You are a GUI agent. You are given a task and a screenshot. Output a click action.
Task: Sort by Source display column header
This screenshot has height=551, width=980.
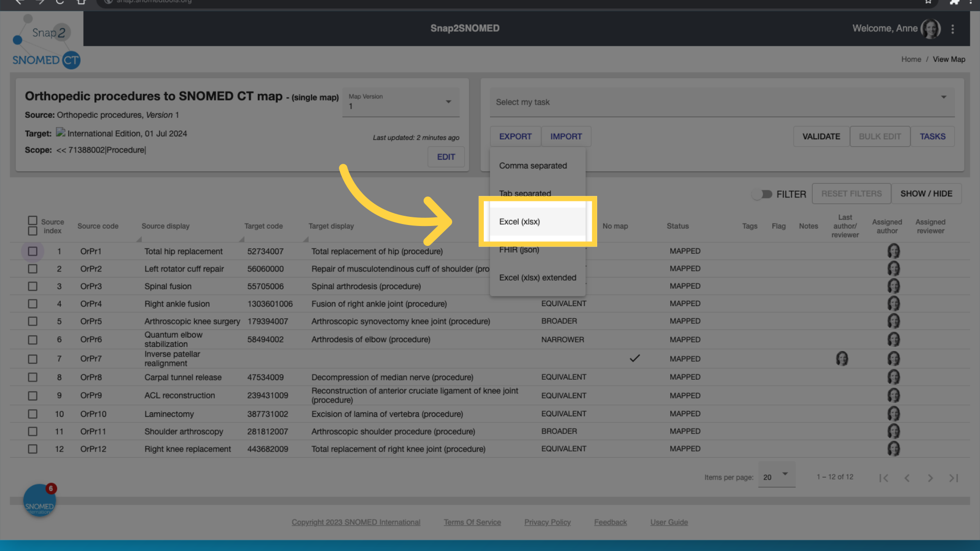[165, 226]
